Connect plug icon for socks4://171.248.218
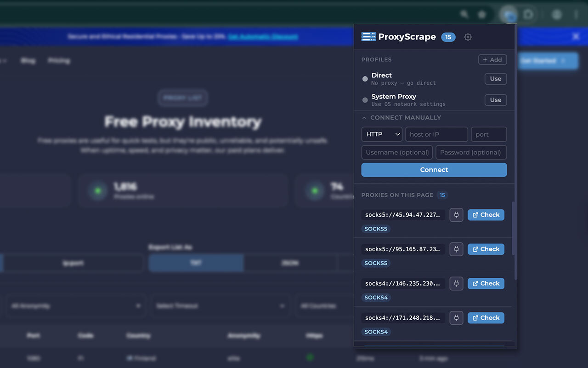Screen dimensions: 588x368 [x=456, y=318]
